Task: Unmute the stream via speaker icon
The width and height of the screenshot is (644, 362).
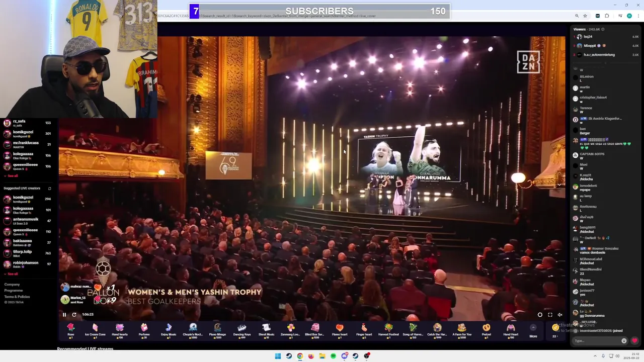Action: tap(560, 315)
